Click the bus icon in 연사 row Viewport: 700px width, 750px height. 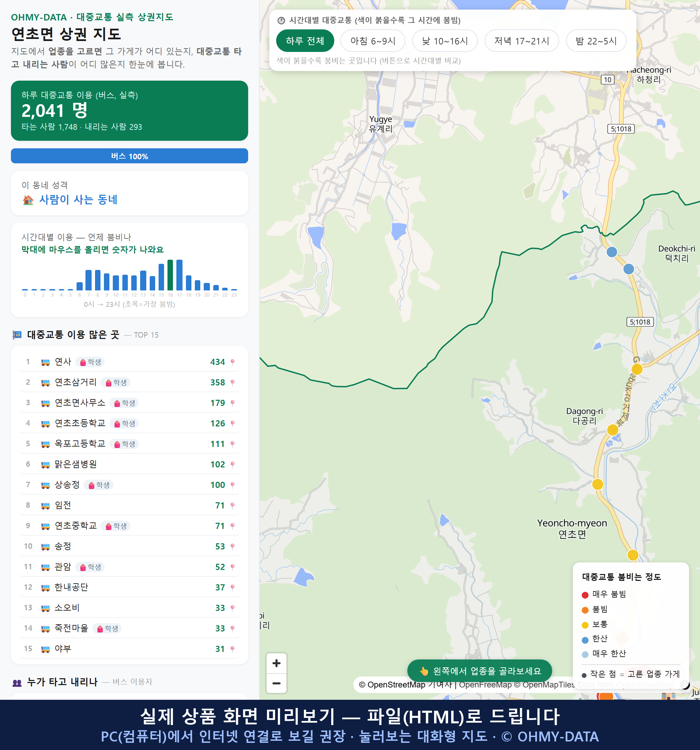point(45,362)
